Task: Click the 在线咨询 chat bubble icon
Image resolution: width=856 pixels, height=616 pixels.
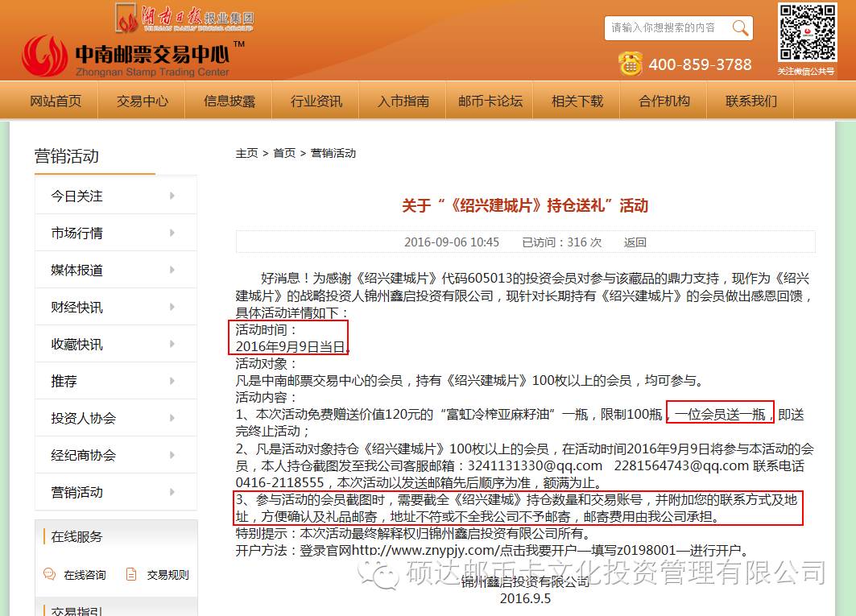Action: pos(49,574)
